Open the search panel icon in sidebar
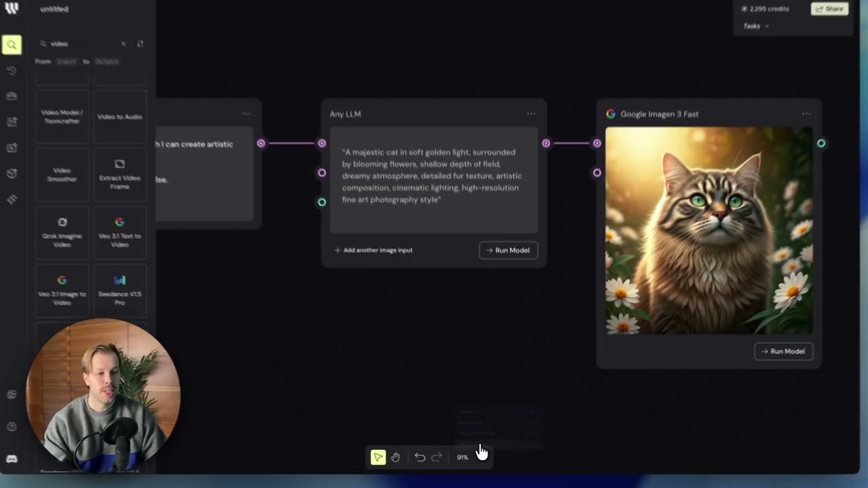868x488 pixels. pyautogui.click(x=12, y=45)
